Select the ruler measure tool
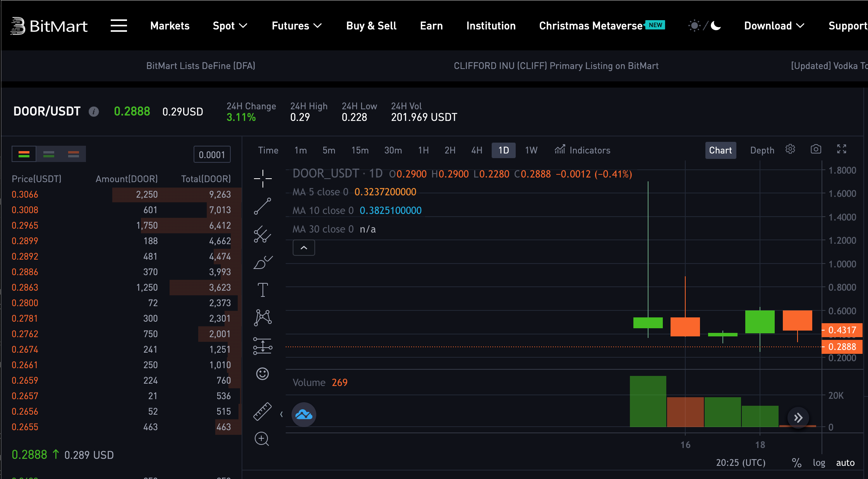 (262, 411)
